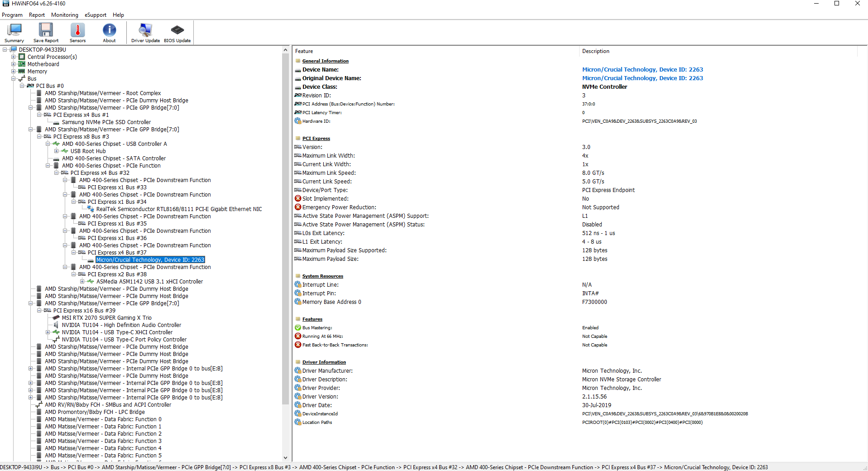868x471 pixels.
Task: Click the Driver Version value 2.1.15.56
Action: click(594, 396)
